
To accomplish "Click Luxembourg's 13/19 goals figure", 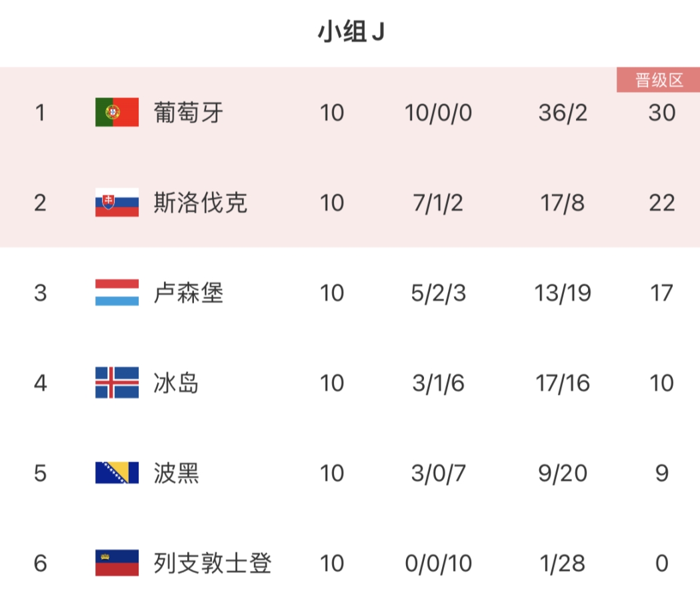I will (x=563, y=293).
